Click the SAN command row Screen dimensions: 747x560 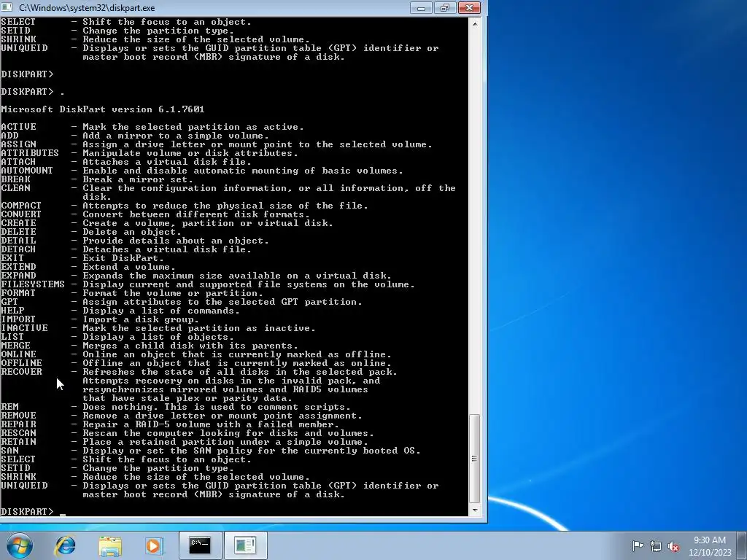point(211,451)
